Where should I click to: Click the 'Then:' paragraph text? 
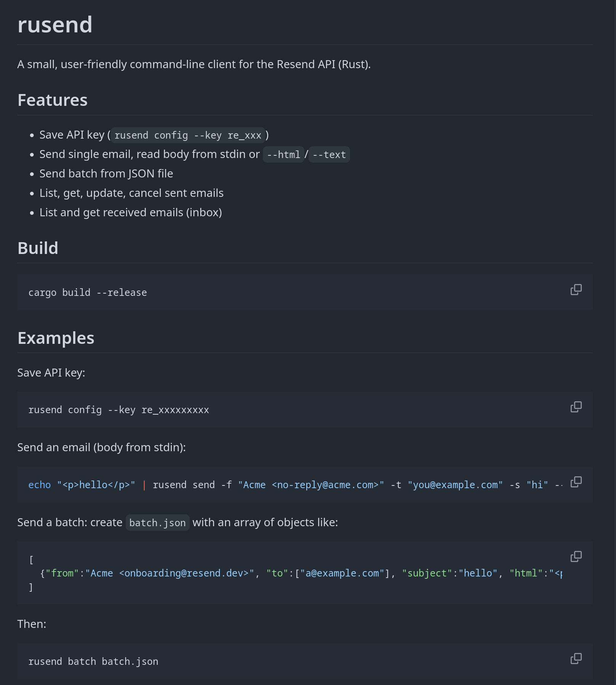(32, 624)
